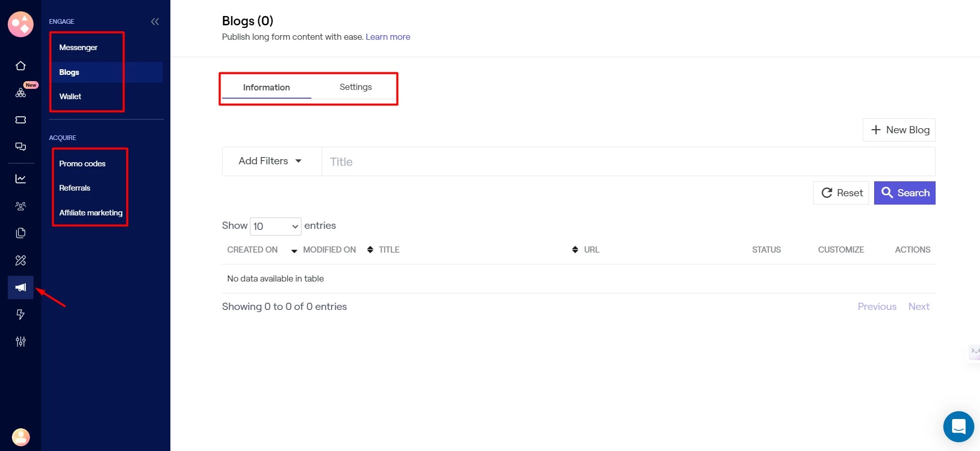The height and width of the screenshot is (451, 980).
Task: Switch to the Settings tab
Action: point(355,87)
